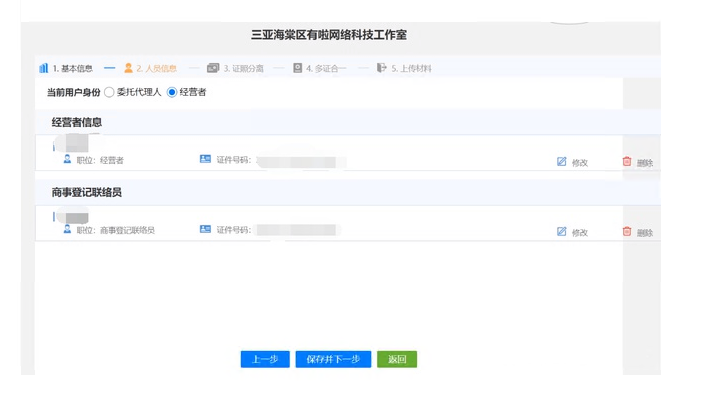Click the title 三亚海棠区有啦网络科技工作室

[x=329, y=35]
